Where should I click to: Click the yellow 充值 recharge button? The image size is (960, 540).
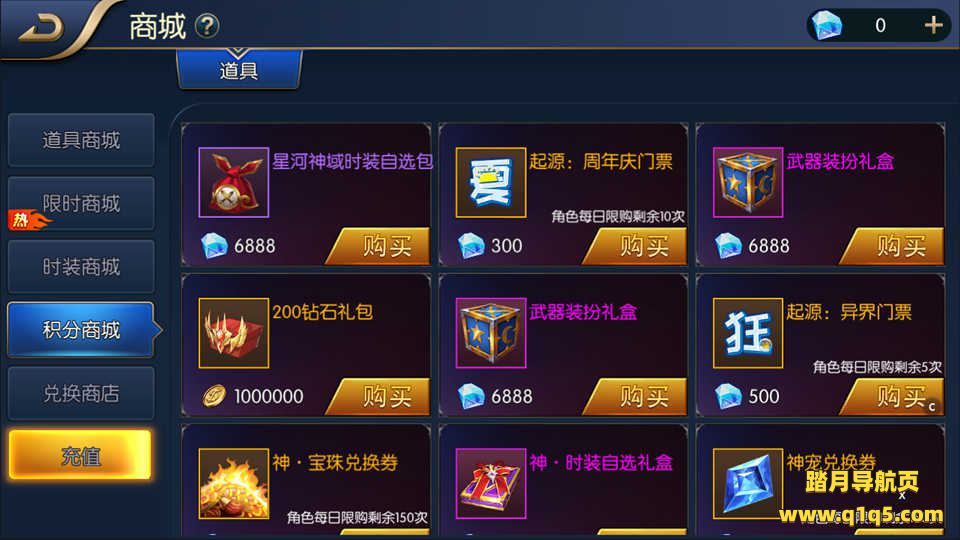tap(80, 455)
